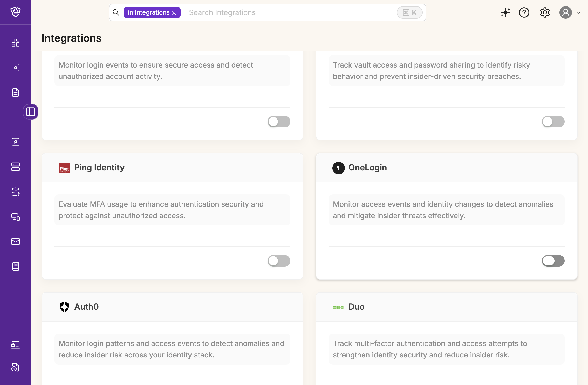
Task: Enable the Ping Identity integration toggle
Action: click(279, 261)
